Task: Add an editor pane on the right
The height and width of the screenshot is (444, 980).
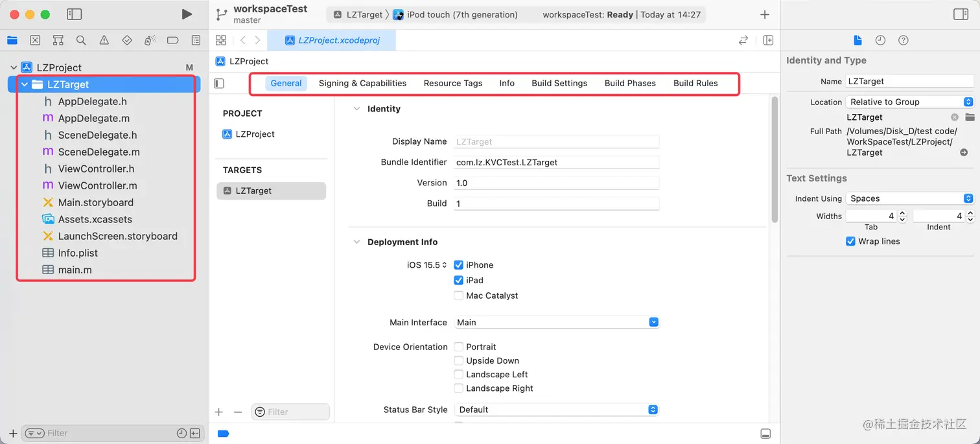Action: click(768, 40)
